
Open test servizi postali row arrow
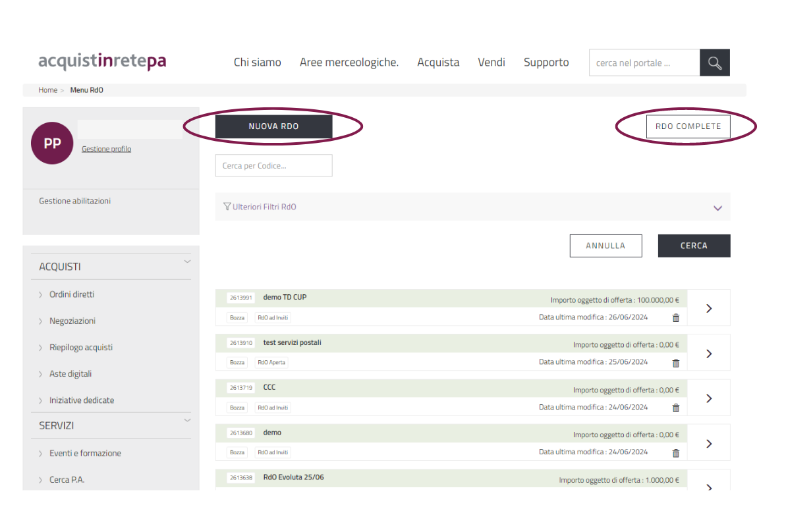[x=709, y=354]
